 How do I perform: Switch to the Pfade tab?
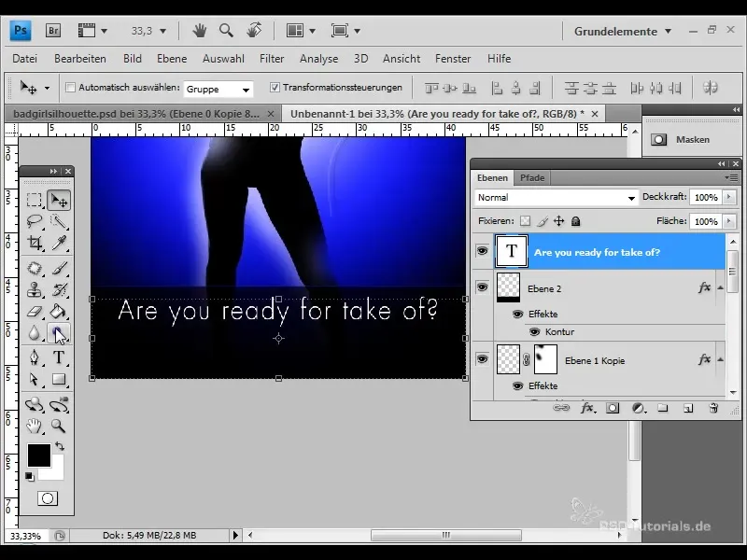532,177
